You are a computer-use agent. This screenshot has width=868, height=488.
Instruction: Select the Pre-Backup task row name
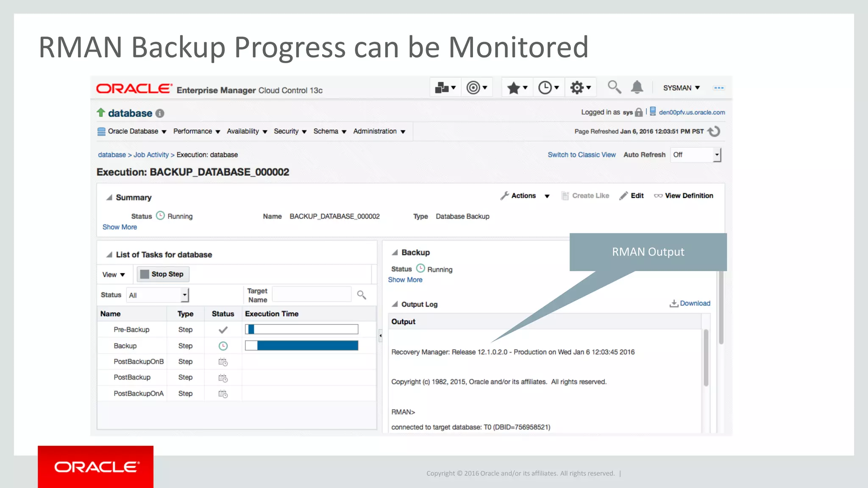click(x=131, y=329)
